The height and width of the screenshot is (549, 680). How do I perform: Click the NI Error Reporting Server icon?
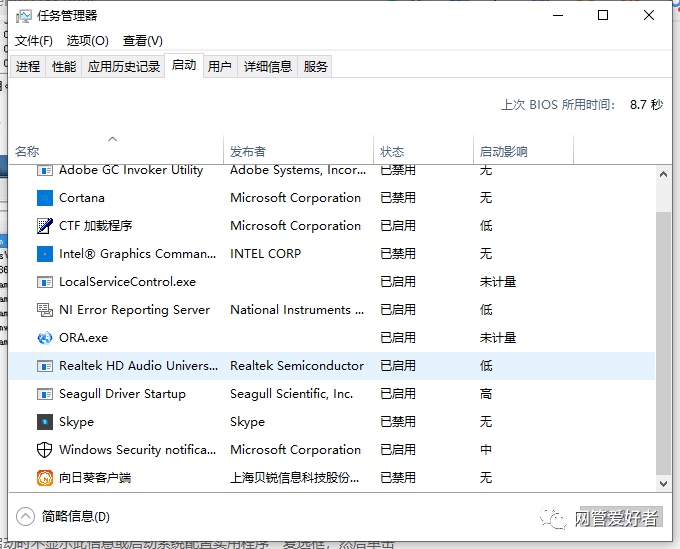tap(45, 310)
